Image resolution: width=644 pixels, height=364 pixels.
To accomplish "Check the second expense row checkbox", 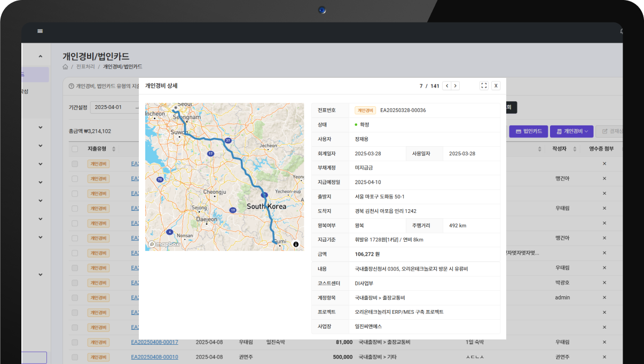I will click(75, 179).
